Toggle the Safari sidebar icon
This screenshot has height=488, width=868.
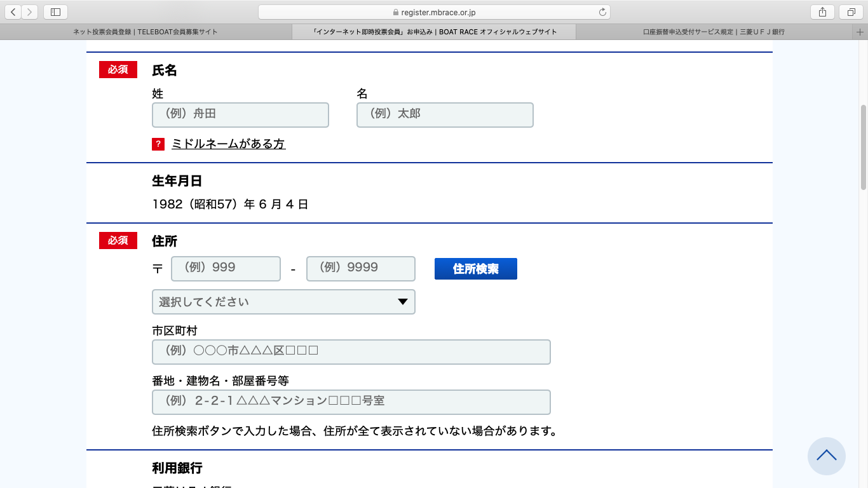[x=55, y=11]
